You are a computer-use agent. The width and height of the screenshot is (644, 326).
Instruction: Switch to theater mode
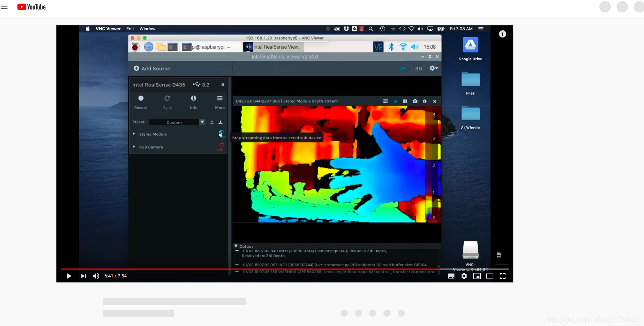pyautogui.click(x=490, y=276)
